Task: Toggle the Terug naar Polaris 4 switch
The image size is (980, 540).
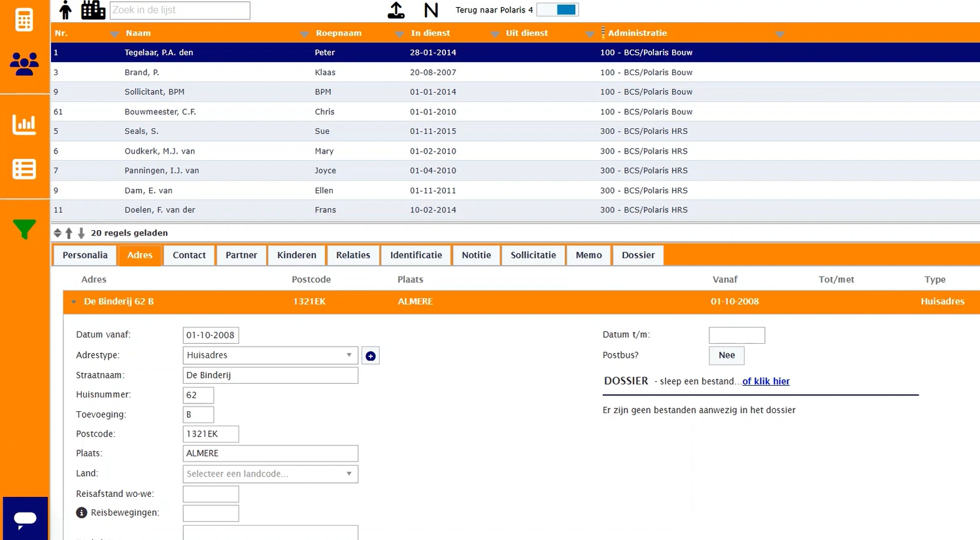Action: pyautogui.click(x=558, y=10)
